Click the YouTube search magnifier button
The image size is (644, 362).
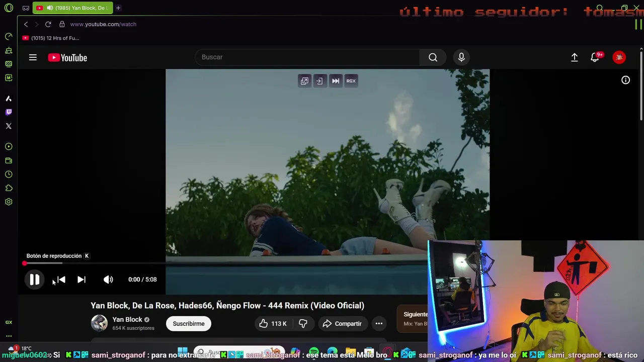tap(433, 57)
